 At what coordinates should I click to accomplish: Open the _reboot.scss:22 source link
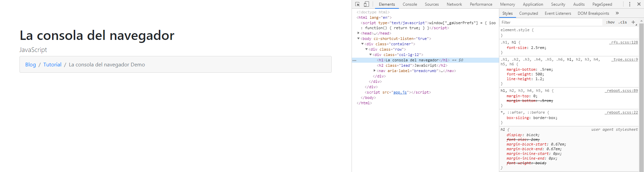coord(622,112)
